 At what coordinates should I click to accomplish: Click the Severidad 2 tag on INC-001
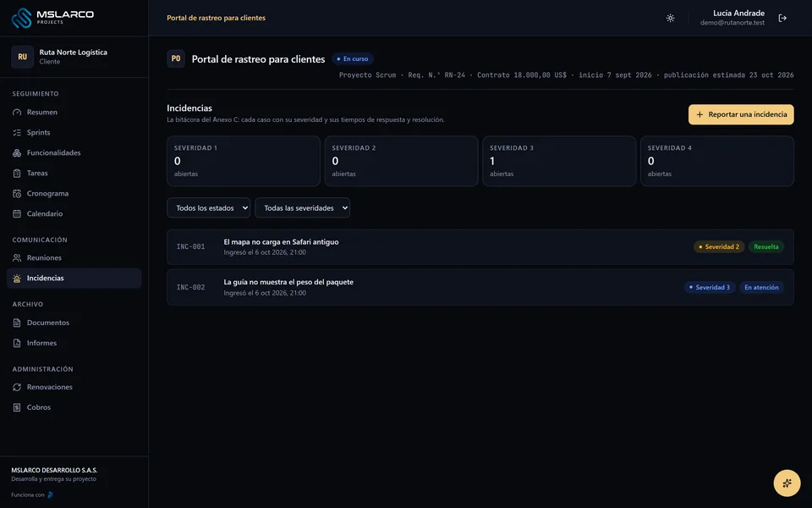tap(719, 246)
